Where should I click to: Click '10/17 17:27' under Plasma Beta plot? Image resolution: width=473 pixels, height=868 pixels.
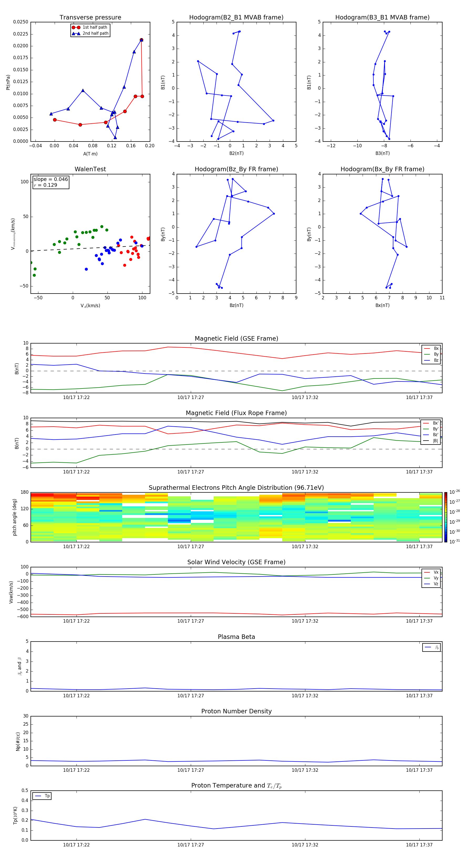[x=191, y=695]
